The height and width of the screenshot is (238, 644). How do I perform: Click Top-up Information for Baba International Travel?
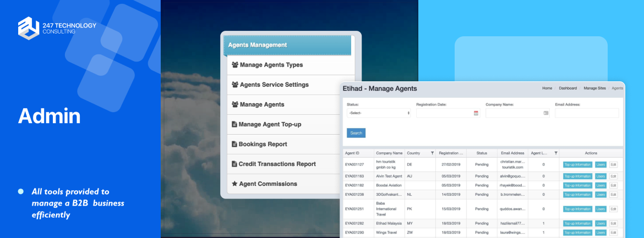[577, 209]
